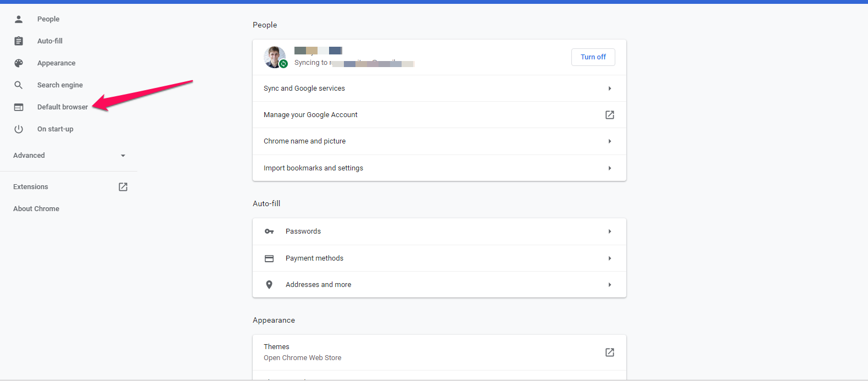Click the Payment methods row label
Screen dimensions: 868x381
(314, 258)
